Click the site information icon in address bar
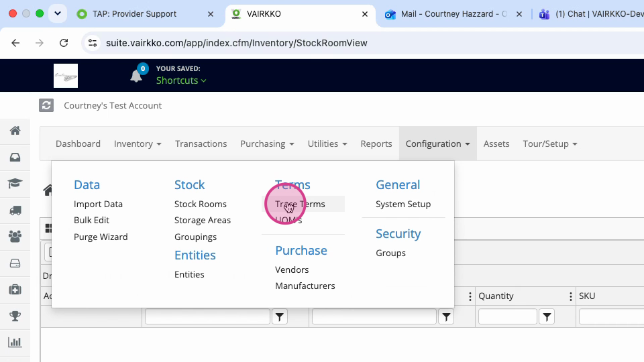This screenshot has width=644, height=362. pos(93,43)
